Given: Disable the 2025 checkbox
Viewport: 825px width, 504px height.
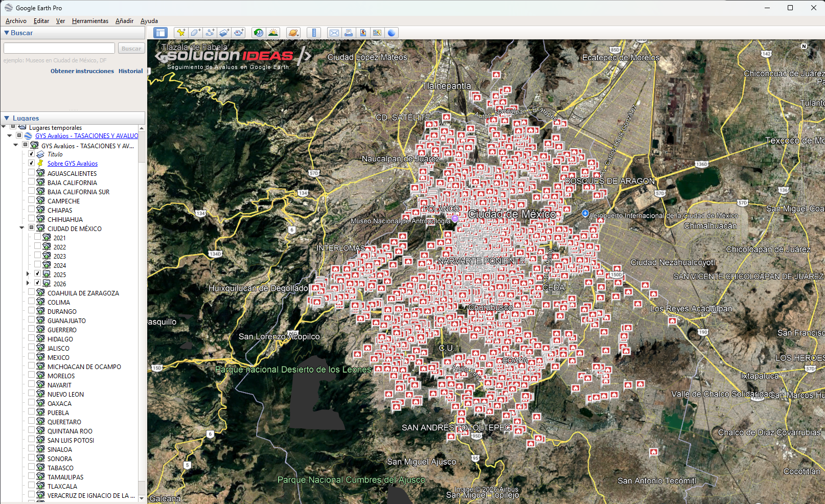Looking at the screenshot, I should [37, 273].
